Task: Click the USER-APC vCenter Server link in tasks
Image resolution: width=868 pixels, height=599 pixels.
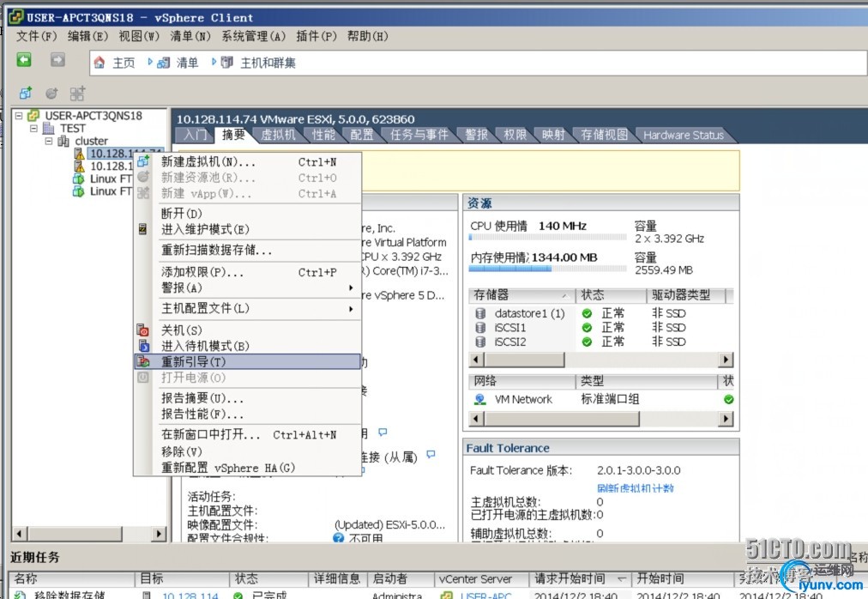Action: [x=486, y=595]
